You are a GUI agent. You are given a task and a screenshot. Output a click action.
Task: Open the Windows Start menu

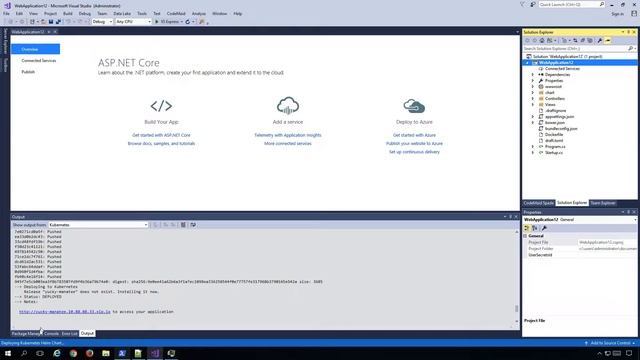tap(8, 353)
